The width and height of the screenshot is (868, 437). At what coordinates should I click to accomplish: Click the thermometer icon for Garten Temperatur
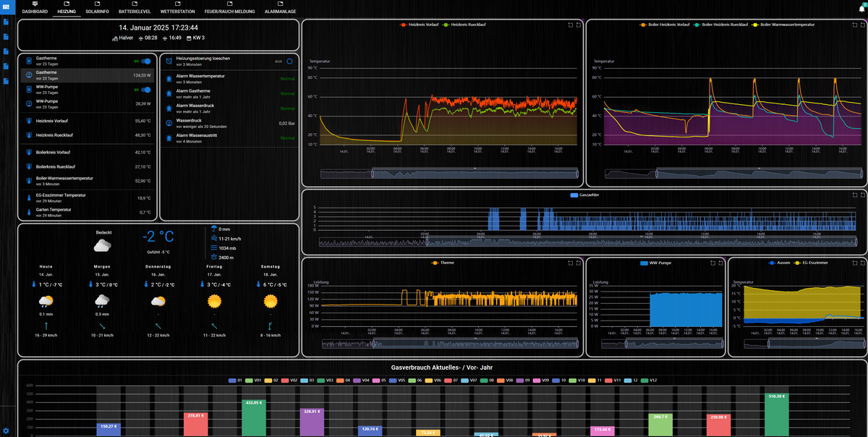coord(28,213)
